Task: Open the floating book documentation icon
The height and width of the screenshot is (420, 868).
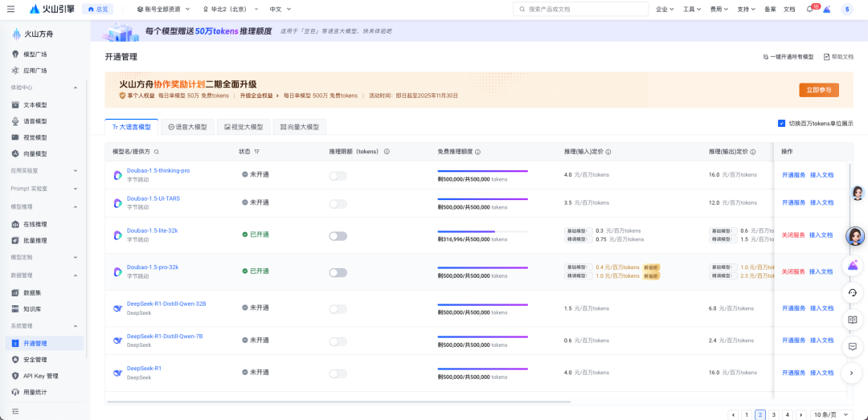Action: click(x=853, y=320)
